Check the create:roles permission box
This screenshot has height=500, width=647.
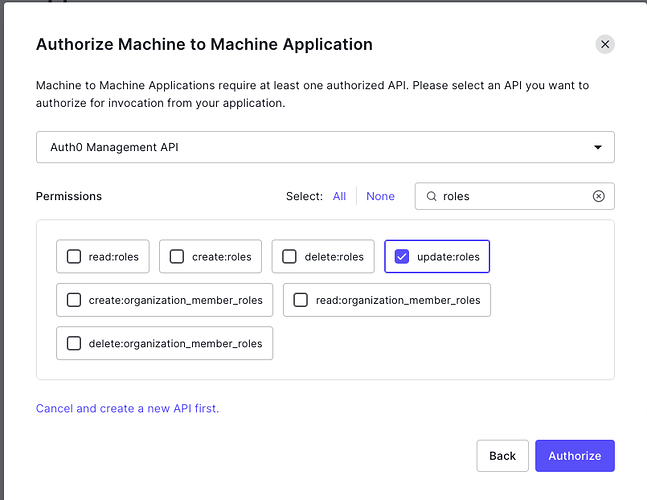pyautogui.click(x=176, y=257)
